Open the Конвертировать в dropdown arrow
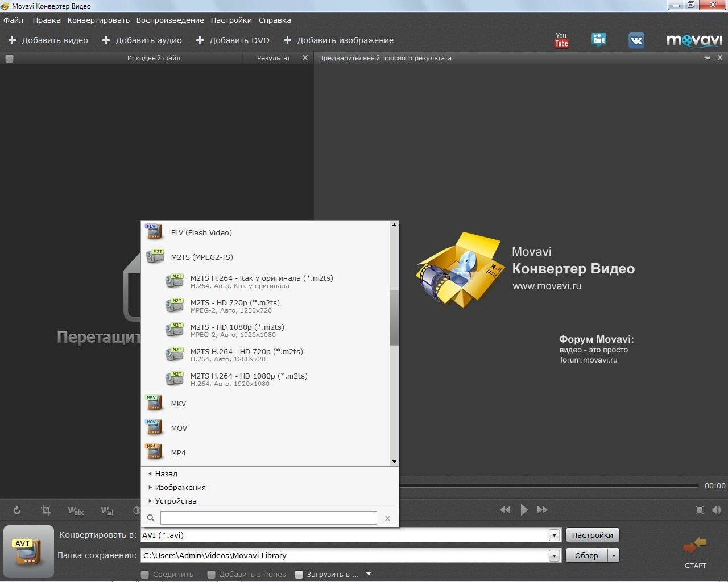The width and height of the screenshot is (728, 582). point(554,535)
